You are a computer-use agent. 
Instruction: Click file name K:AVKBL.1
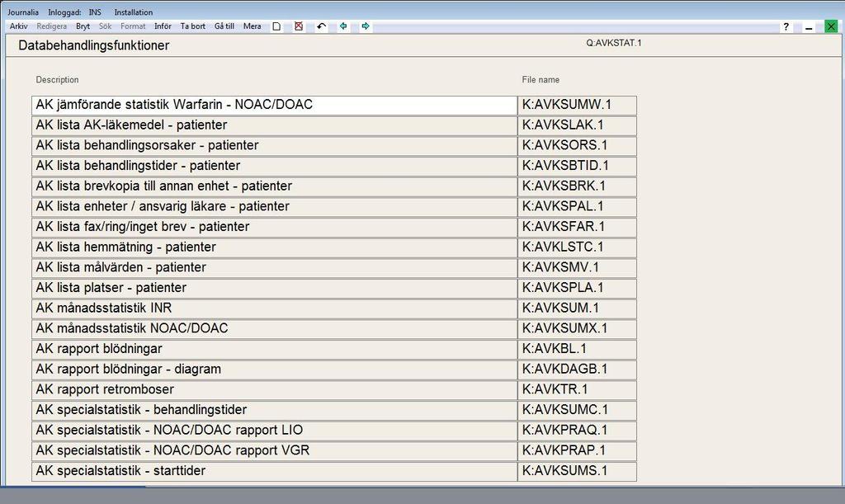coord(577,350)
